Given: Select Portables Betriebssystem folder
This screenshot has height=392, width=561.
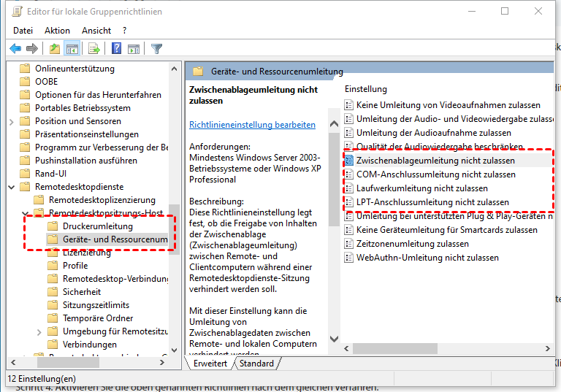Looking at the screenshot, I should 83,108.
